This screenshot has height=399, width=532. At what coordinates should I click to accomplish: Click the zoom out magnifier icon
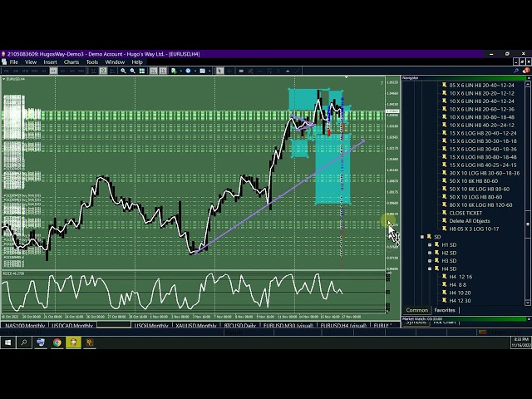132,71
